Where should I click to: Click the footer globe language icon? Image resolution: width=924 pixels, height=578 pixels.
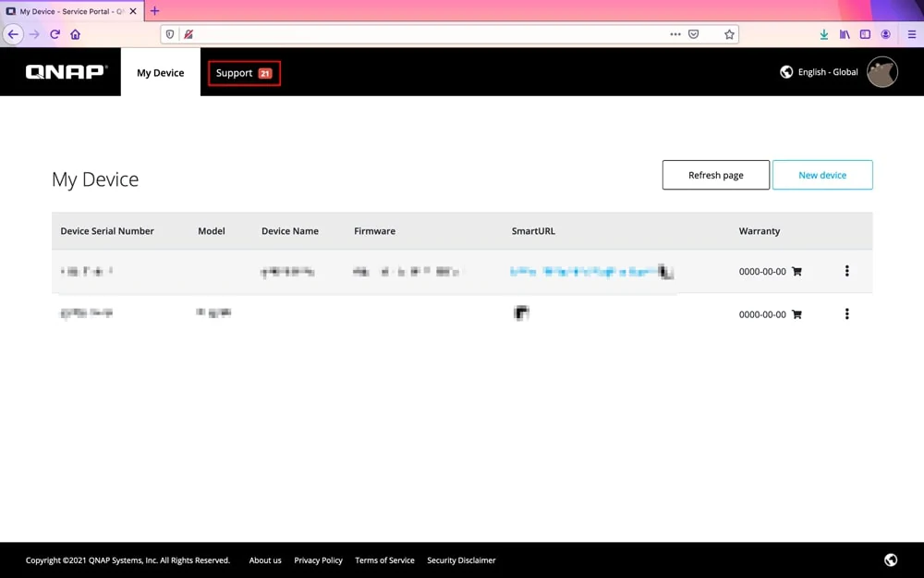[x=891, y=560]
